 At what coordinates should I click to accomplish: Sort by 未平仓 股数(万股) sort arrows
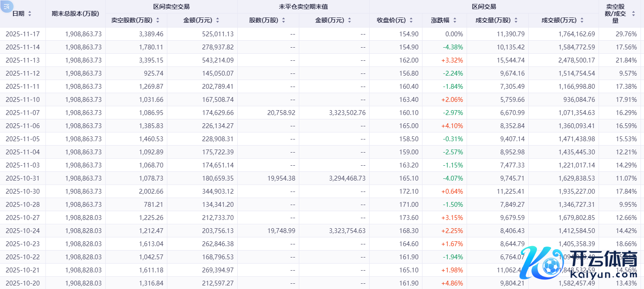tap(284, 21)
